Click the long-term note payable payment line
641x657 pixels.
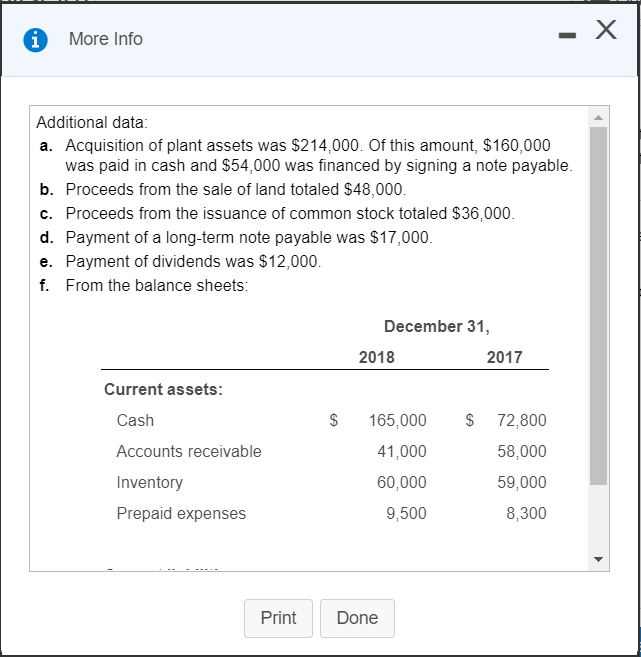tap(249, 237)
